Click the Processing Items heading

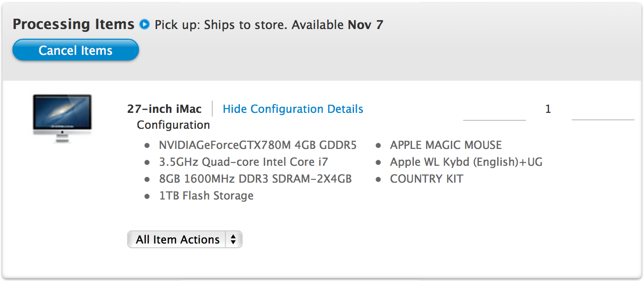coord(73,24)
